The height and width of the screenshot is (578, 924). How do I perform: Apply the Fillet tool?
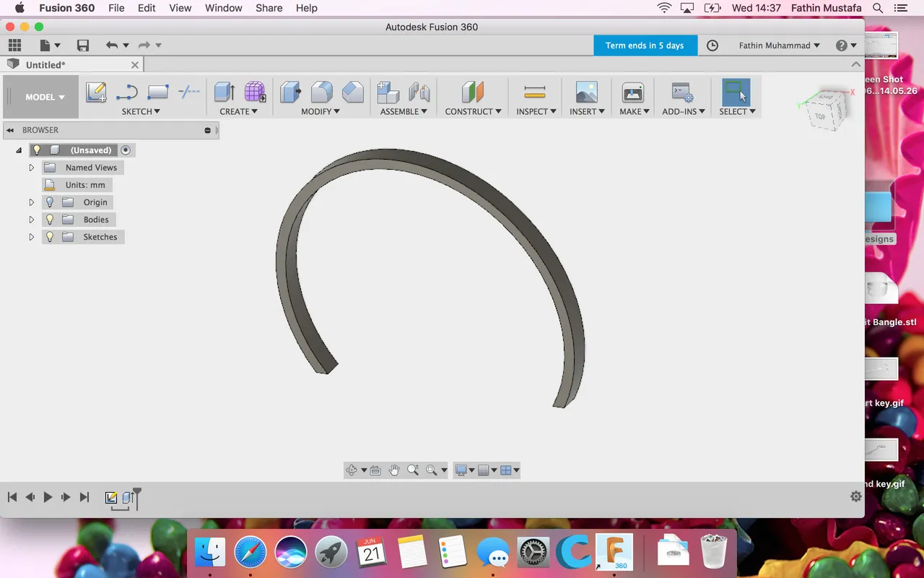[322, 92]
